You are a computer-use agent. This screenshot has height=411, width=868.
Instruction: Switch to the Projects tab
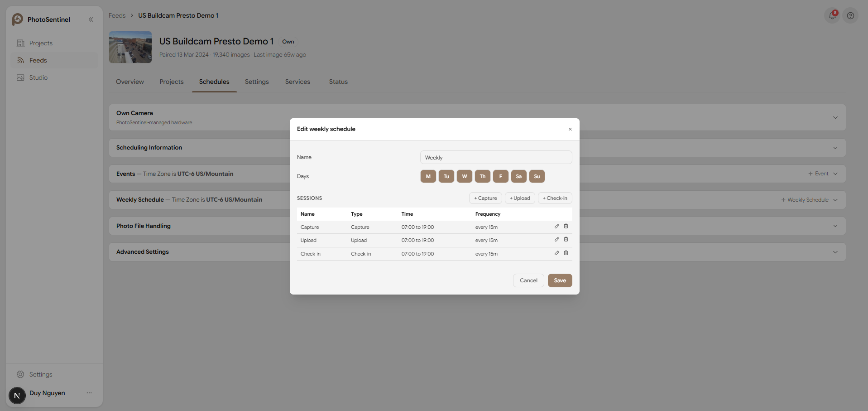pos(172,82)
